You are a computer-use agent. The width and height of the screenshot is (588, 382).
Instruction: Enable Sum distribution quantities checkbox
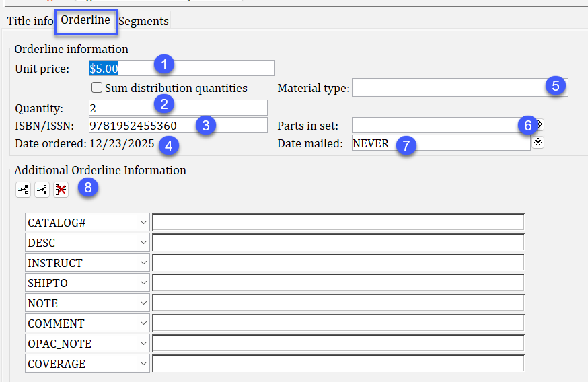point(97,88)
